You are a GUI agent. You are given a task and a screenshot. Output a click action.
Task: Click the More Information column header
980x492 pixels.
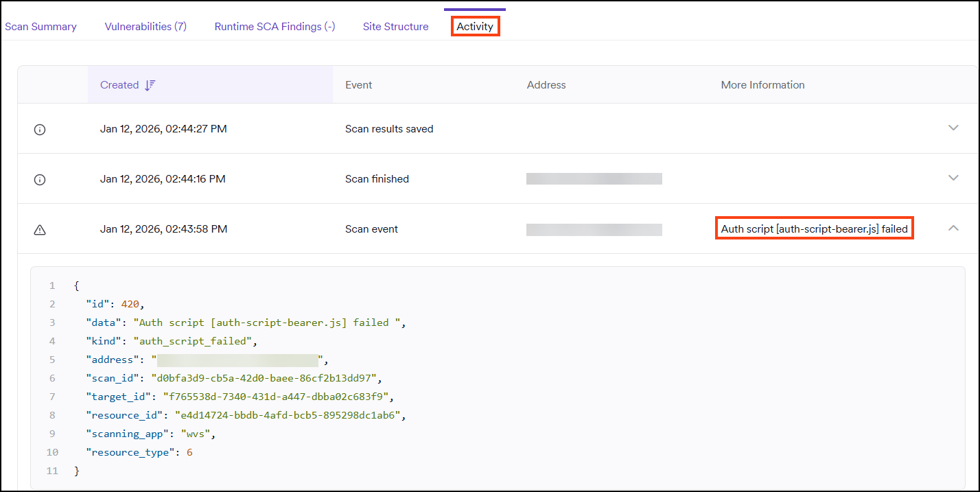coord(762,84)
